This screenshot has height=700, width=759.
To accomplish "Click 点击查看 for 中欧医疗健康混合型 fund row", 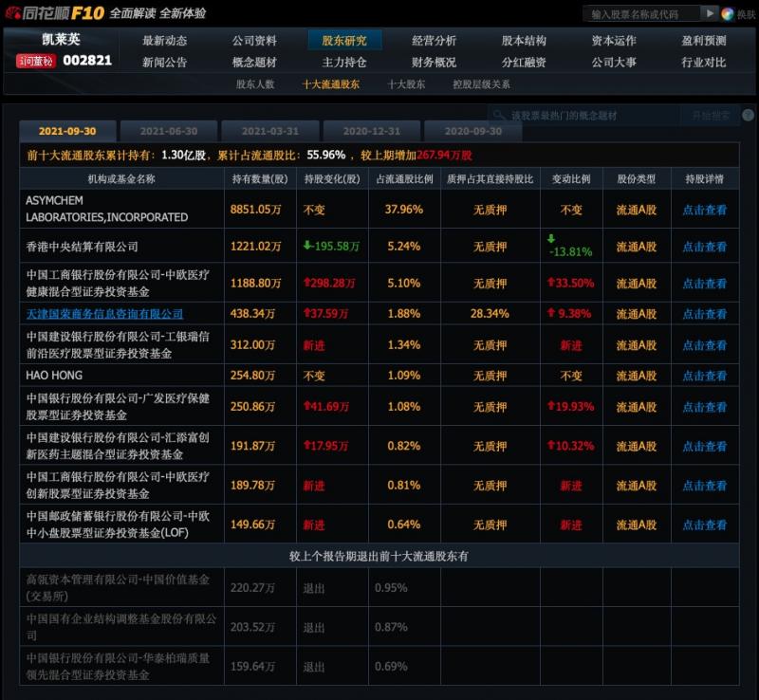I will [x=705, y=284].
